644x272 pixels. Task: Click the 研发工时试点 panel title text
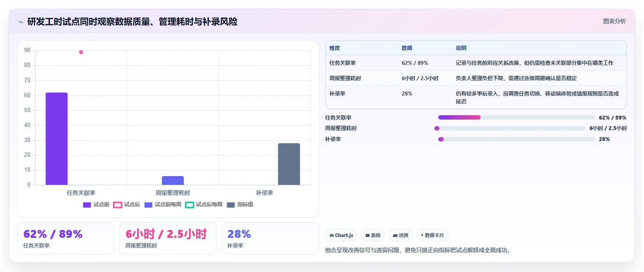coord(132,22)
